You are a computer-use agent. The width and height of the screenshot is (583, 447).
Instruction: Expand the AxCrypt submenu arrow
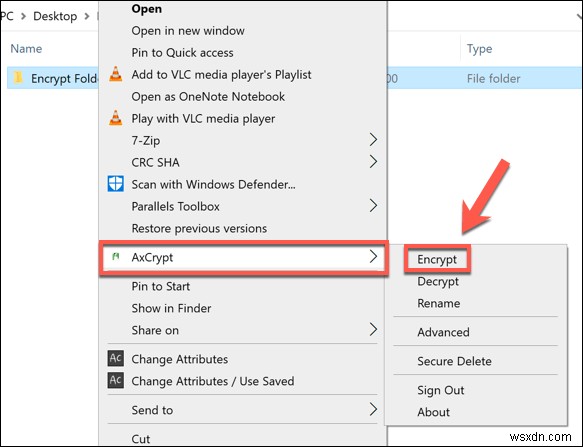(373, 257)
